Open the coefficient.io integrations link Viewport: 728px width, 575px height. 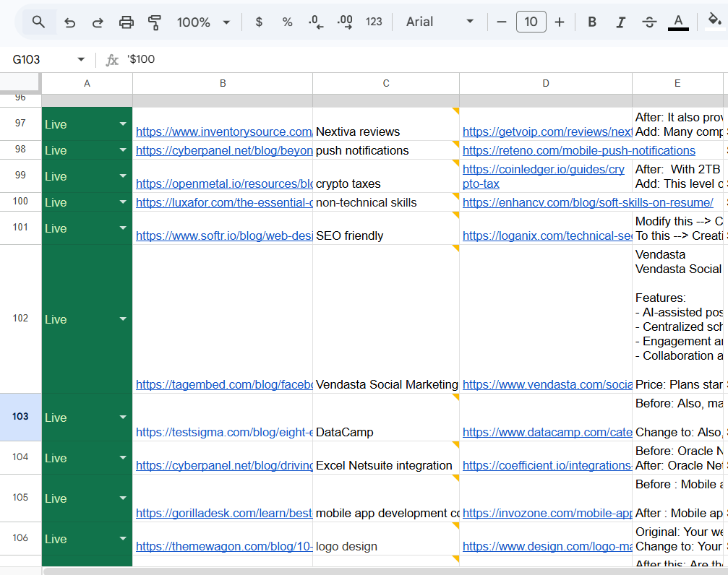coord(547,465)
